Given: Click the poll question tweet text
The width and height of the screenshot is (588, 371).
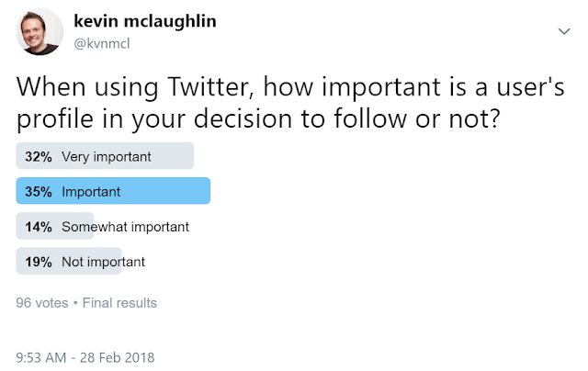Looking at the screenshot, I should coord(276,105).
